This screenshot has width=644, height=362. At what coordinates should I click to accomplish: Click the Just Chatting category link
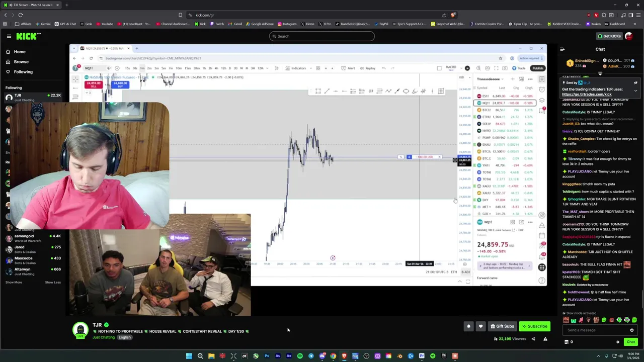pyautogui.click(x=103, y=337)
